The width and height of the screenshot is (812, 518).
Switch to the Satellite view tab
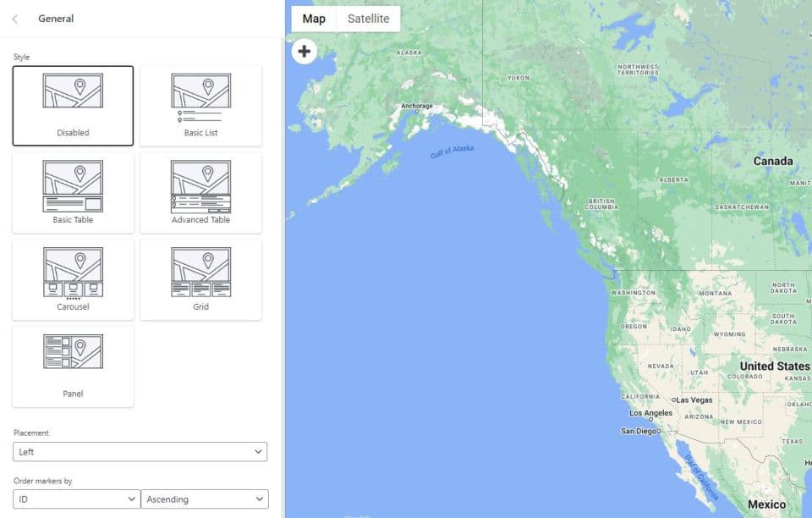(368, 19)
